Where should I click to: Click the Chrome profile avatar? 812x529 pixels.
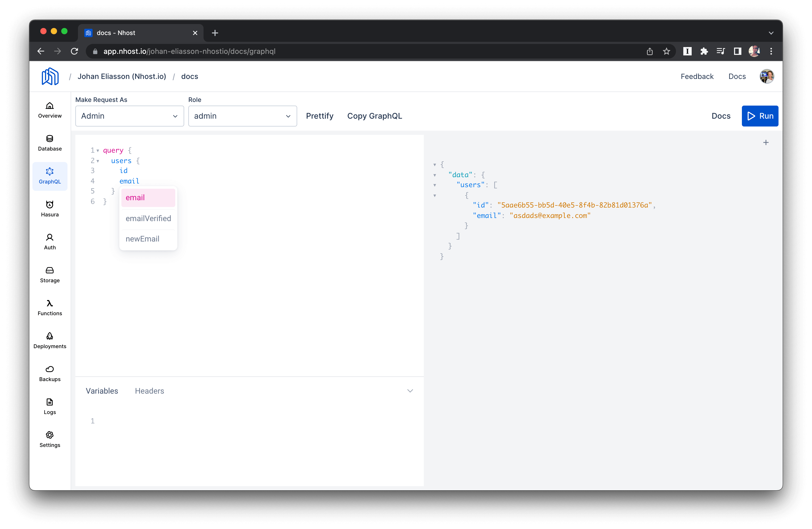(x=754, y=51)
